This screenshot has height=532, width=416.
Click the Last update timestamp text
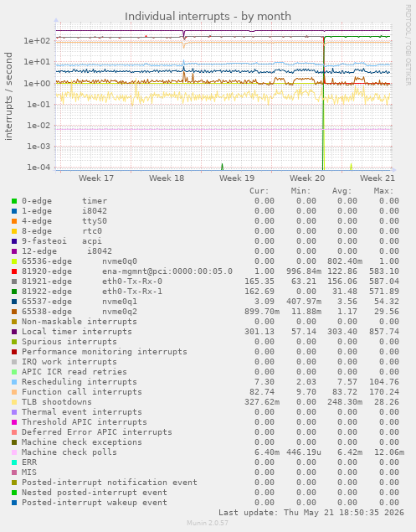pyautogui.click(x=311, y=513)
